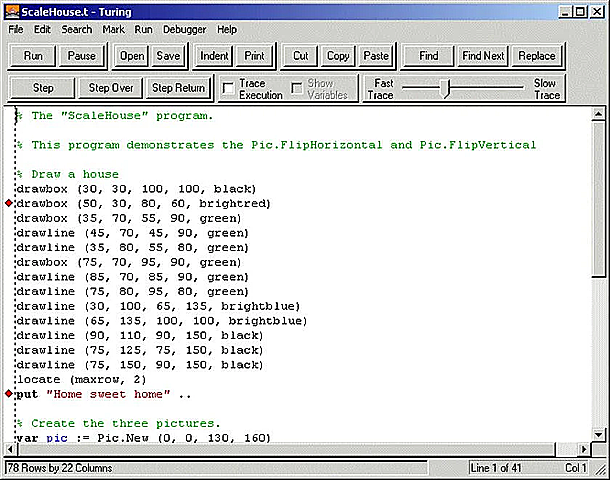Click the line drawline (35, 80, 55, 80, green)
The width and height of the screenshot is (610, 480).
132,247
